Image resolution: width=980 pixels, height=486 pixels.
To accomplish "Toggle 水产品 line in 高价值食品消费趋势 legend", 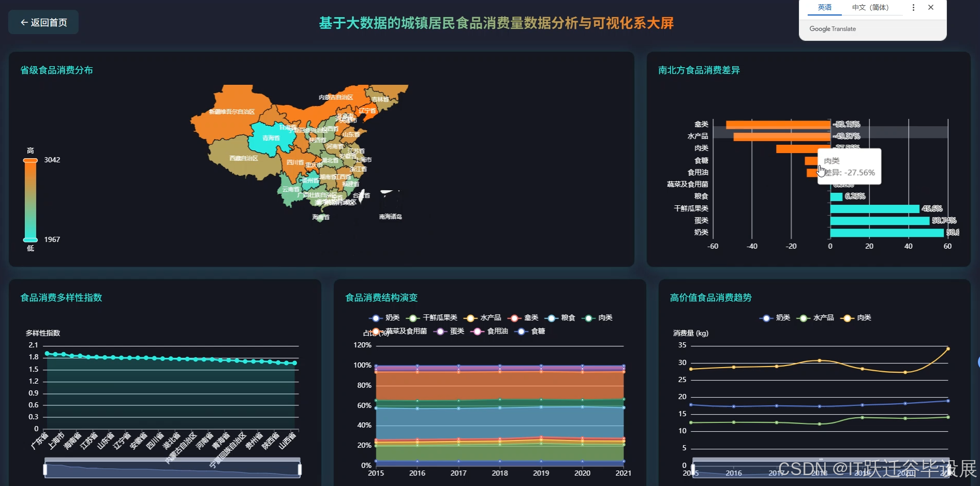I will click(x=815, y=317).
